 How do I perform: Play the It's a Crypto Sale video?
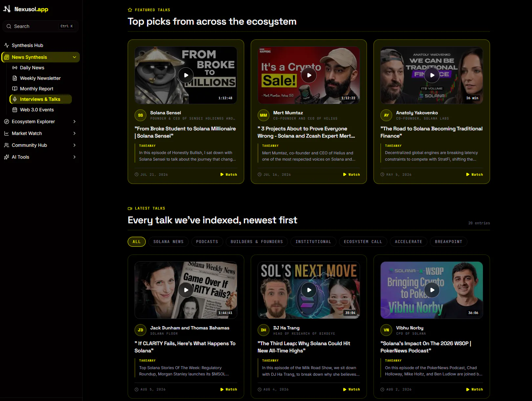[309, 75]
